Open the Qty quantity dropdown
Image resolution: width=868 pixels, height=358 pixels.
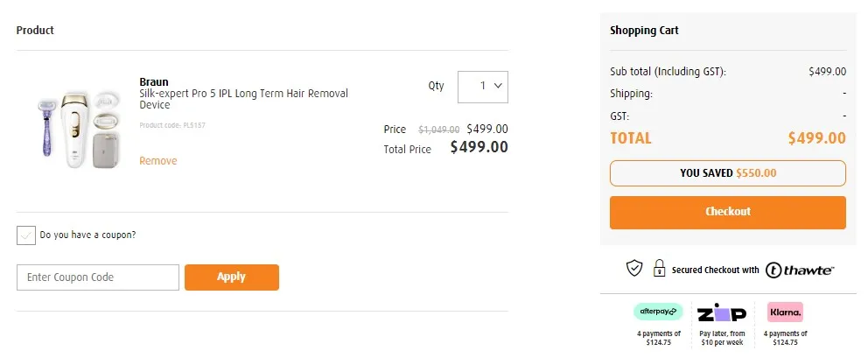click(482, 87)
